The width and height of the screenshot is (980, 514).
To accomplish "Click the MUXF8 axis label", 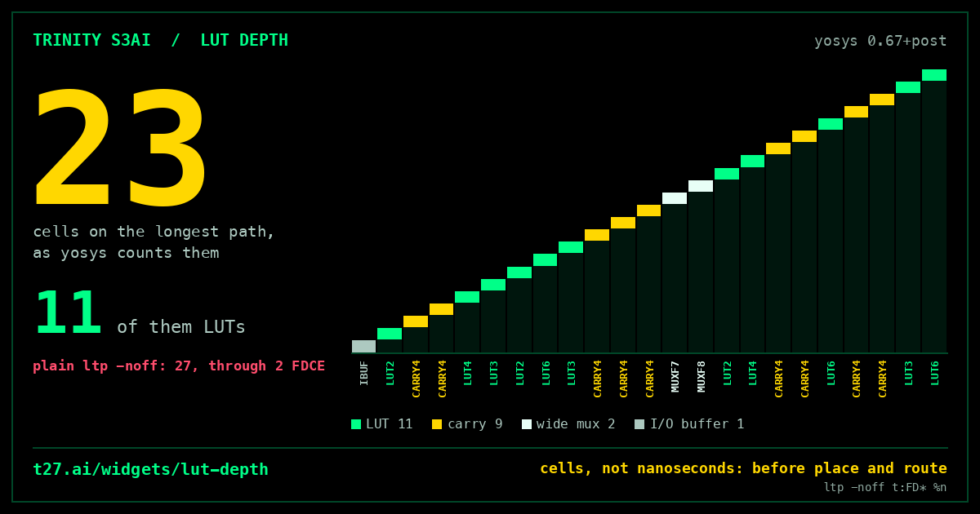I will click(x=702, y=376).
